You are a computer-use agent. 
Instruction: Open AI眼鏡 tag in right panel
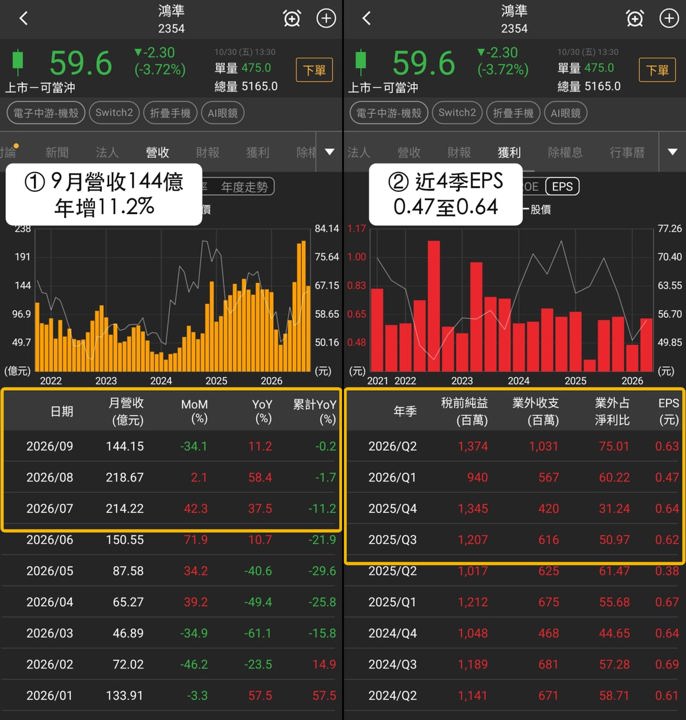(x=566, y=113)
